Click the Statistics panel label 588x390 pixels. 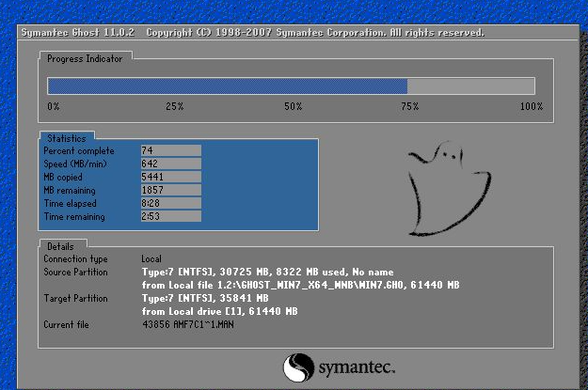point(67,138)
